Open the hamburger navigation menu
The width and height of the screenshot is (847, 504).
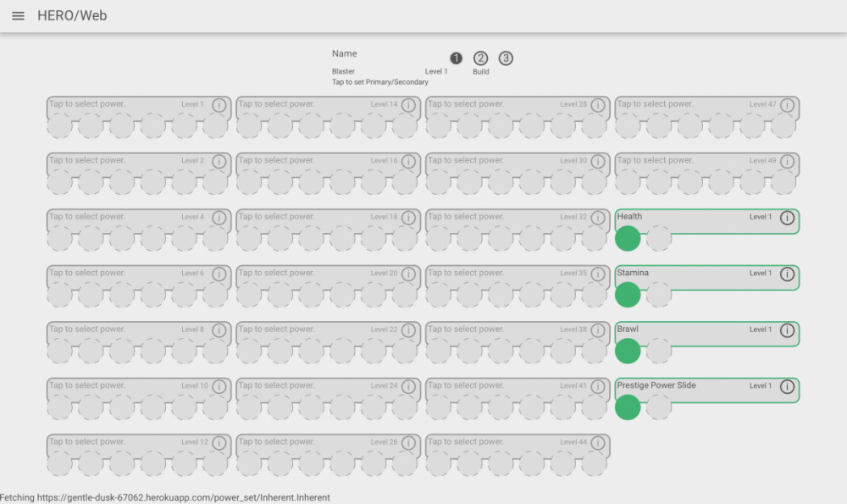coord(18,16)
